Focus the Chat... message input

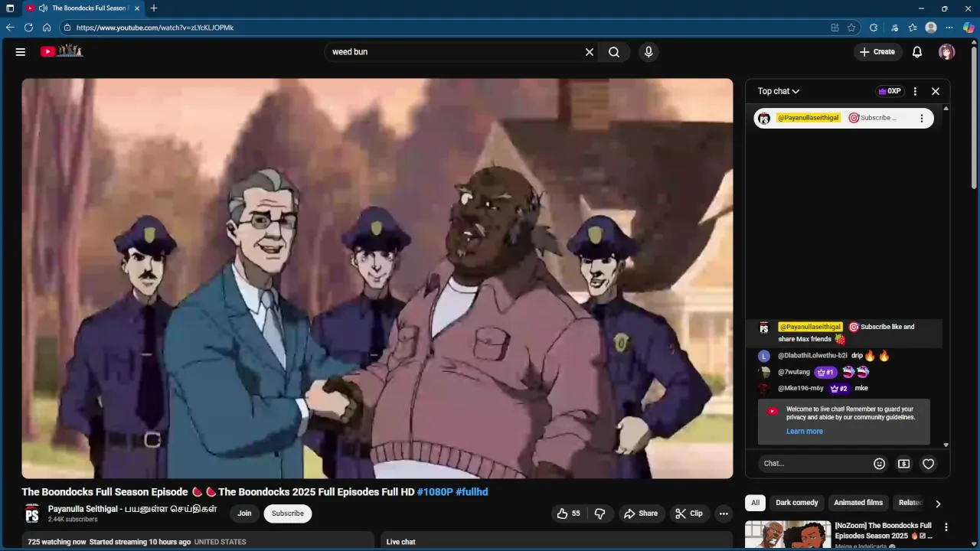pyautogui.click(x=813, y=464)
